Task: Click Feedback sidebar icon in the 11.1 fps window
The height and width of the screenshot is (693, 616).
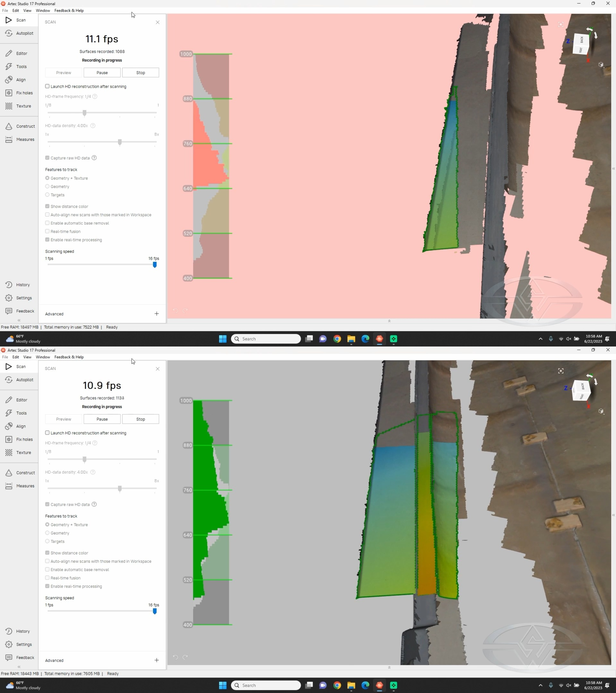Action: pyautogui.click(x=9, y=311)
